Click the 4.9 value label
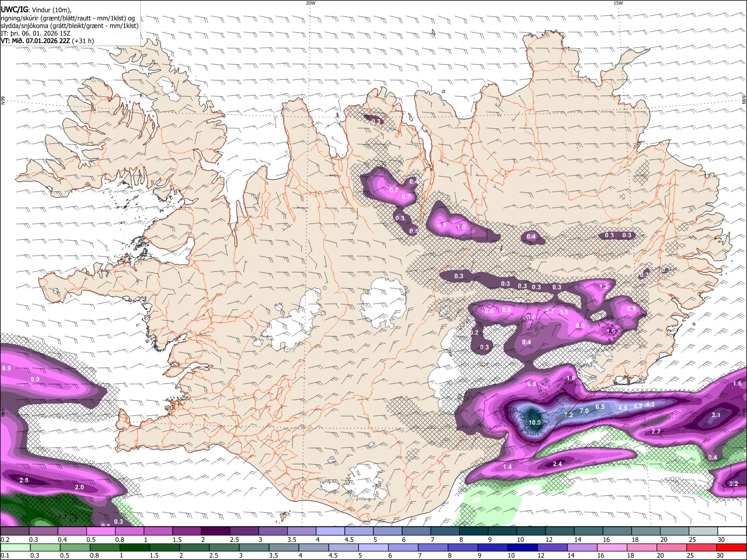 click(x=623, y=408)
